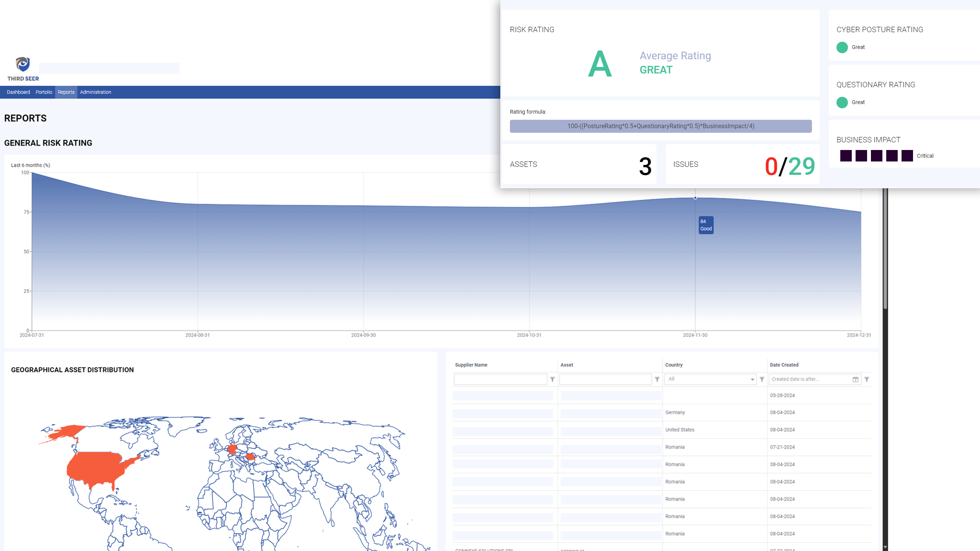This screenshot has width=980, height=551.
Task: Click the vertical scrollbar thumb
Action: 885,249
